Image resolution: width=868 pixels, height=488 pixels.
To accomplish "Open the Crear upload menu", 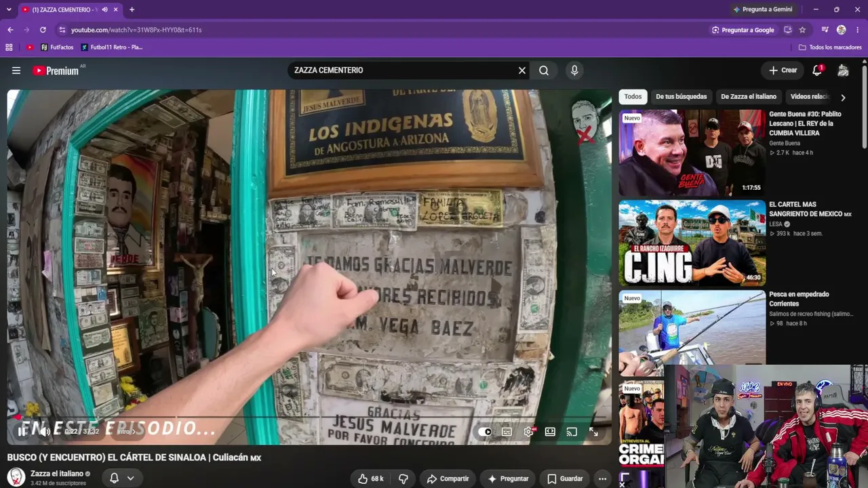I will (783, 70).
